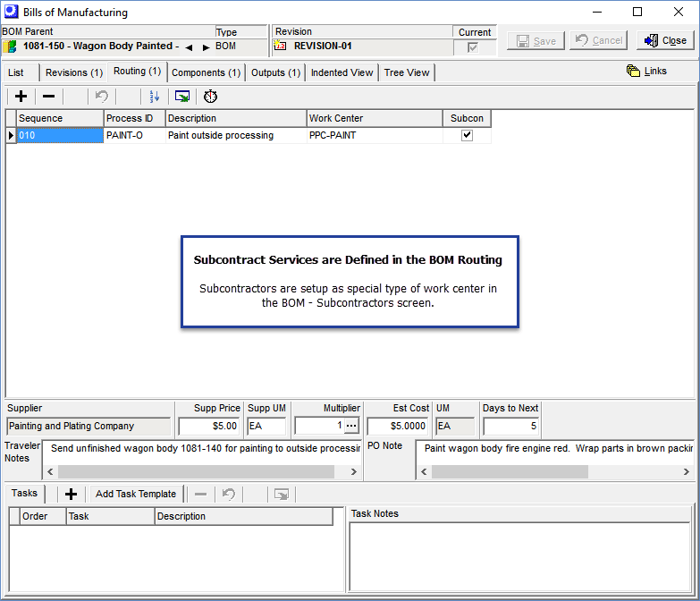Maximize the Bills of Manufacturing window

point(637,12)
